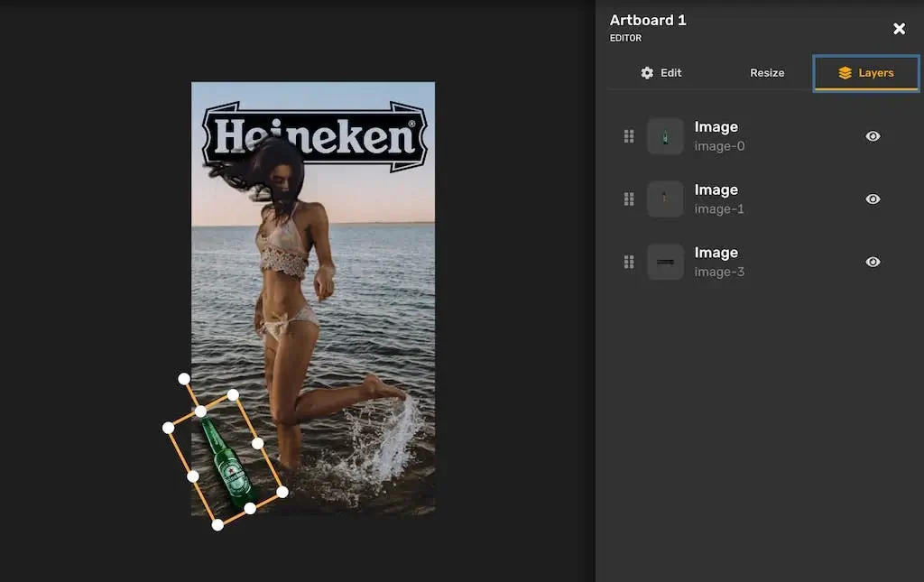Click the rotation handle above the bottle selection
This screenshot has height=582, width=924.
pos(184,378)
